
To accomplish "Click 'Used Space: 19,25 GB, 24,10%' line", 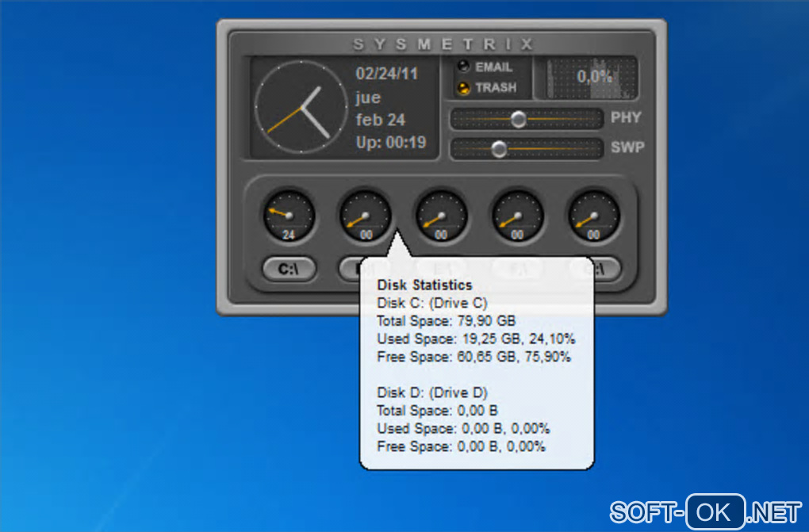I will pyautogui.click(x=476, y=339).
